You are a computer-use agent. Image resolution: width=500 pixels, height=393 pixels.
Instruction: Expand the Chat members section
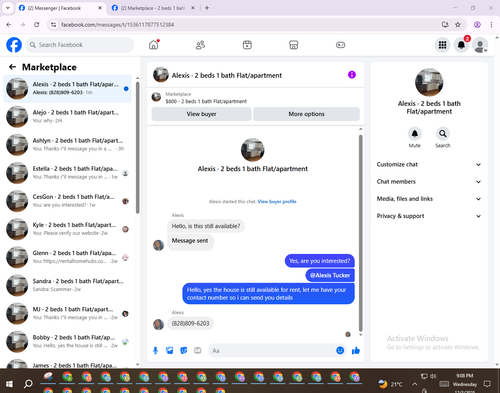click(429, 182)
